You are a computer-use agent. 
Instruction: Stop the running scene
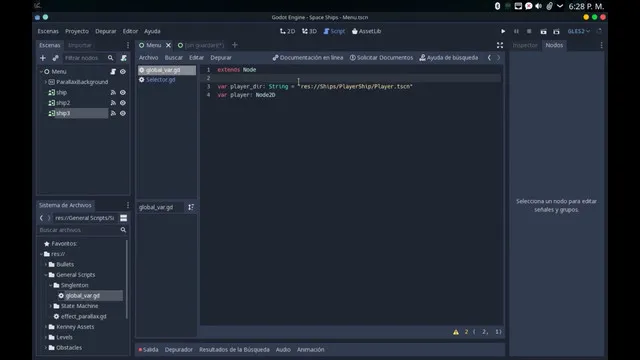click(x=529, y=31)
